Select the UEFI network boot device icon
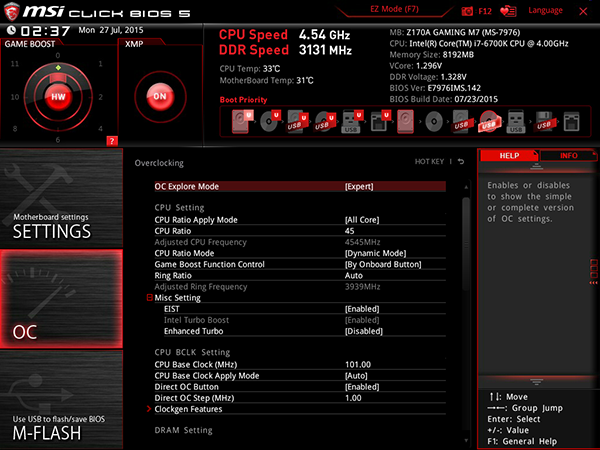 [x=380, y=121]
